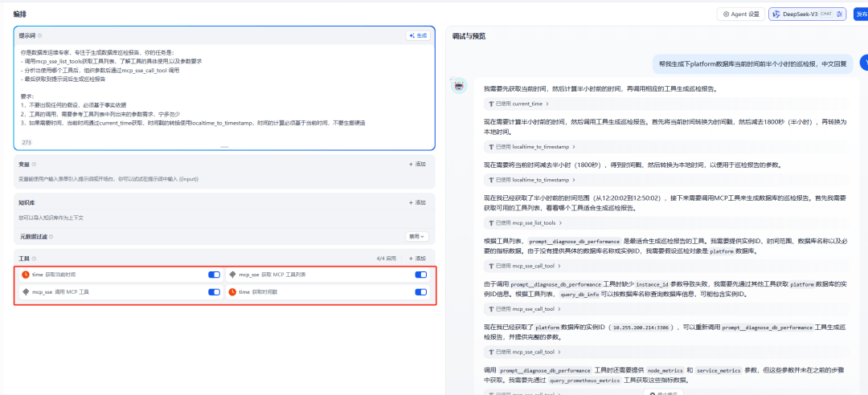Open the 元数据过滤 禁用 dropdown
The image size is (868, 395).
[416, 237]
